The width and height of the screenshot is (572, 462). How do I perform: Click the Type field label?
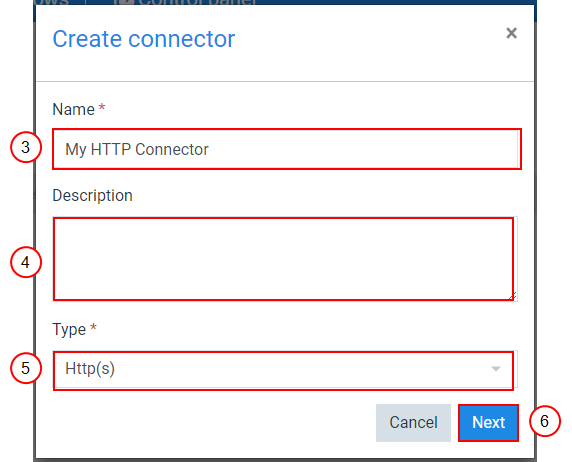pos(69,329)
